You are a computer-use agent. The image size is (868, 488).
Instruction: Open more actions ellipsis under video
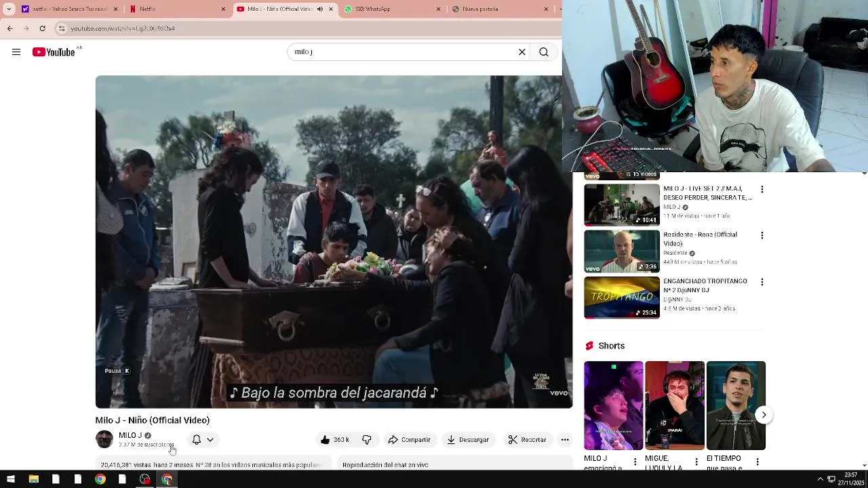(565, 440)
